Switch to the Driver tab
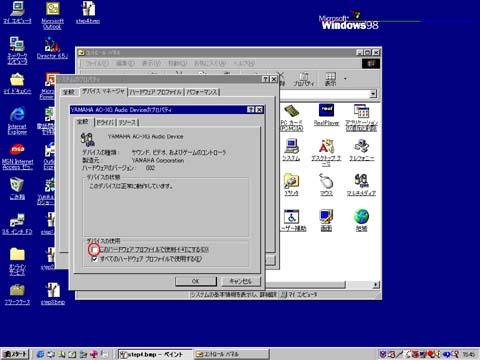The image size is (480, 360). [105, 122]
